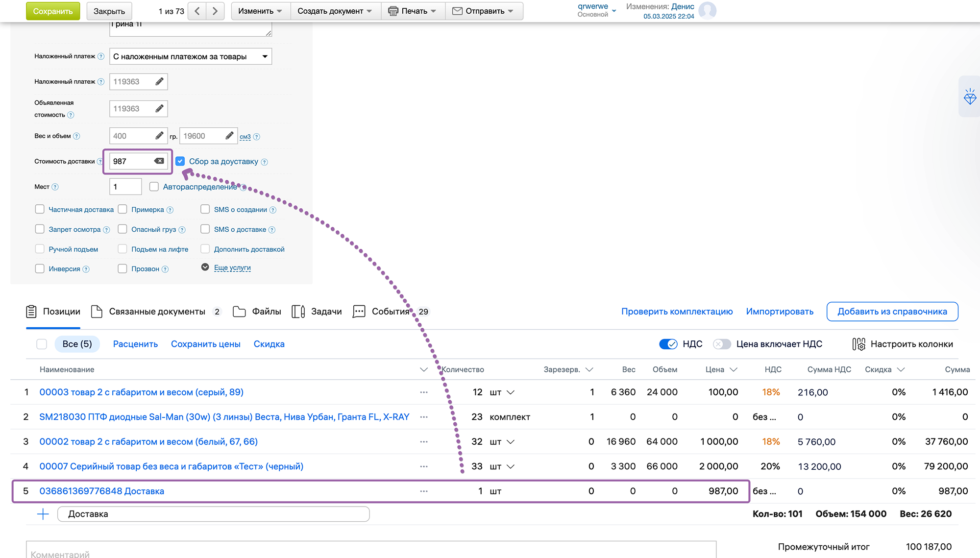Click the diamond icon on right edge
The image size is (980, 558).
click(x=970, y=97)
